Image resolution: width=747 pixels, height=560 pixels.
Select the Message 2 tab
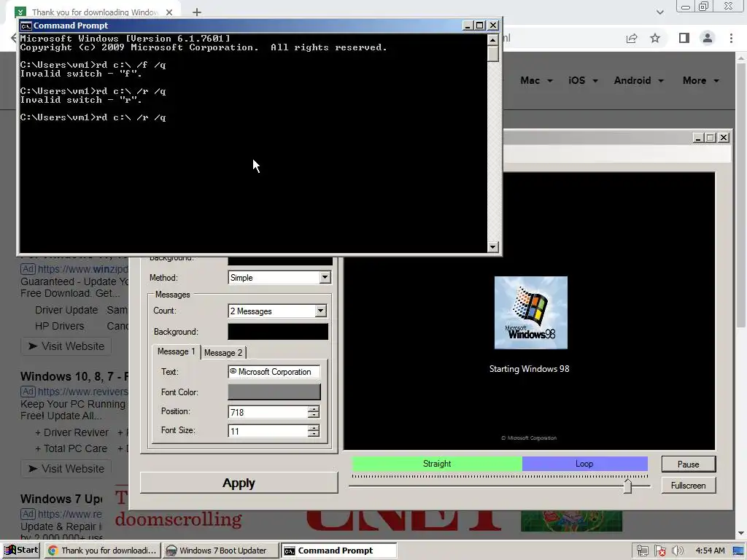[x=223, y=352]
